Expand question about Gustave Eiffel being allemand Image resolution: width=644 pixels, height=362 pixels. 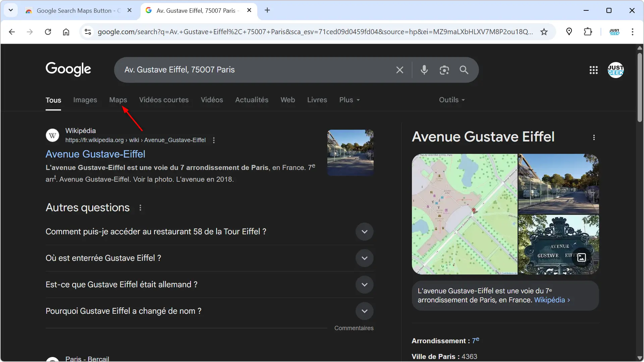pyautogui.click(x=365, y=285)
